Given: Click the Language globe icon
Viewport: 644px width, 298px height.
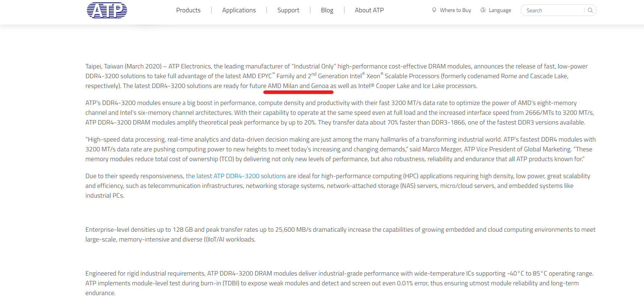Looking at the screenshot, I should 483,10.
